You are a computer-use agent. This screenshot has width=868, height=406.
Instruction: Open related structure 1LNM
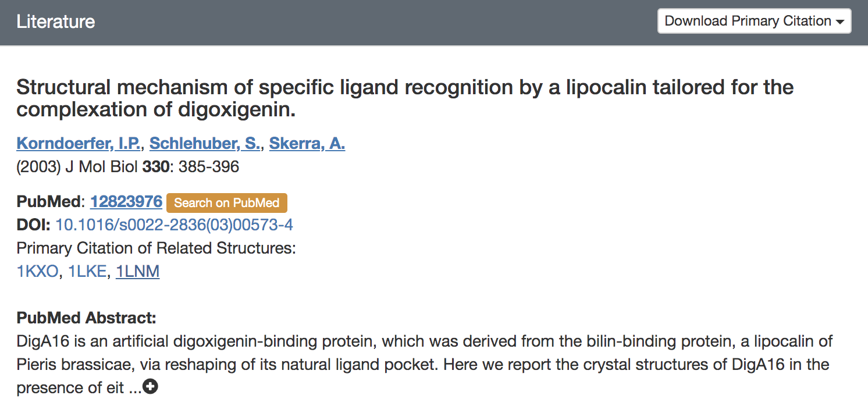point(137,272)
